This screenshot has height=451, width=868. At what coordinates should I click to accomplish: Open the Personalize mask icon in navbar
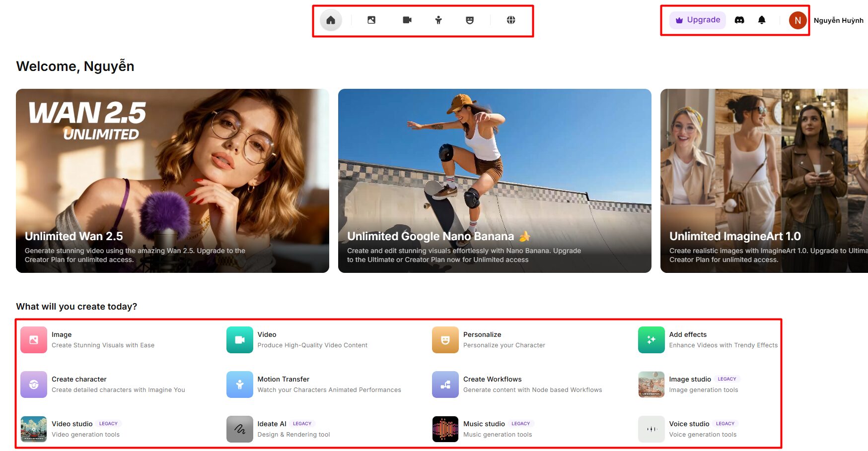point(470,20)
